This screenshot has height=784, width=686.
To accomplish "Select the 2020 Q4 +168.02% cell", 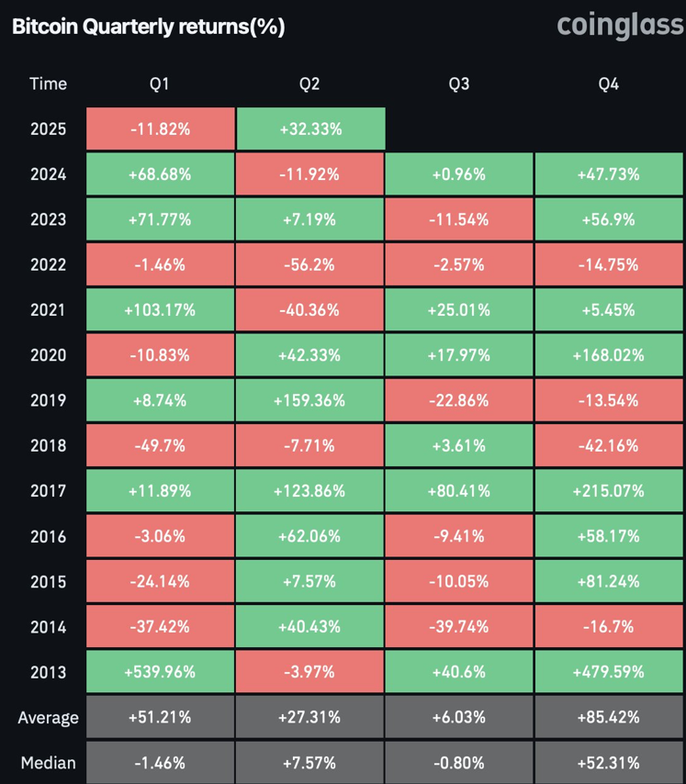I will [x=608, y=355].
